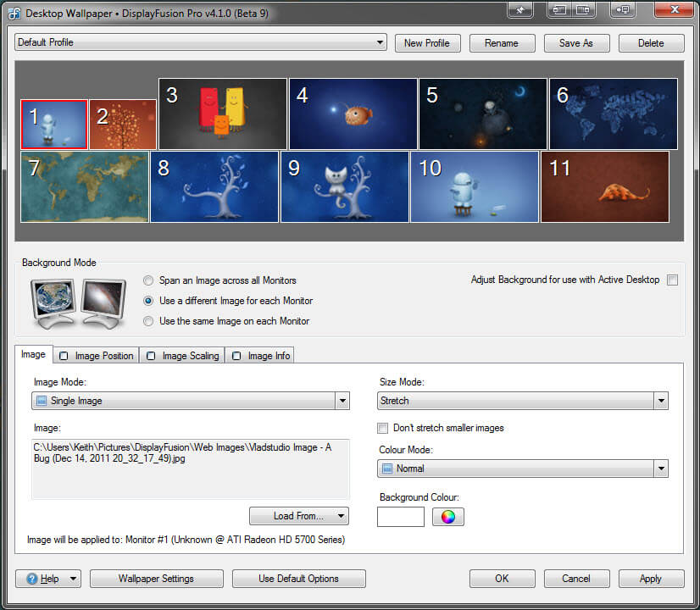Image resolution: width=700 pixels, height=610 pixels.
Task: Click the pin window titlebar button
Action: [520, 9]
